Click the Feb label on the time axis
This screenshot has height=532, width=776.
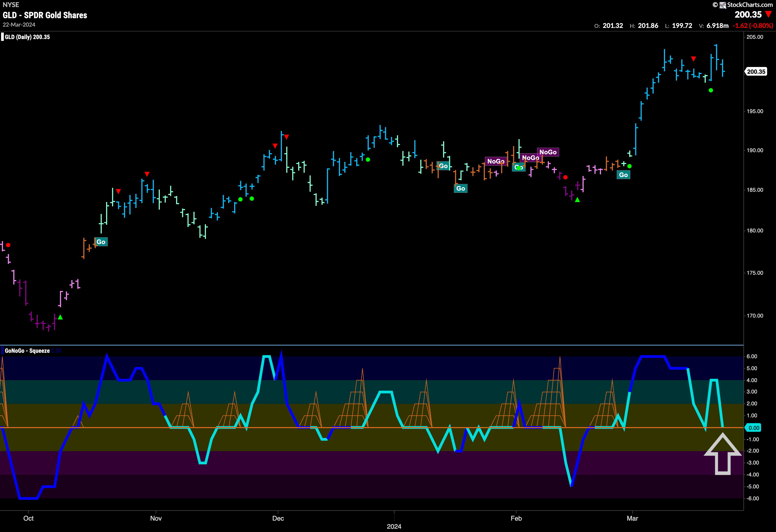516,518
